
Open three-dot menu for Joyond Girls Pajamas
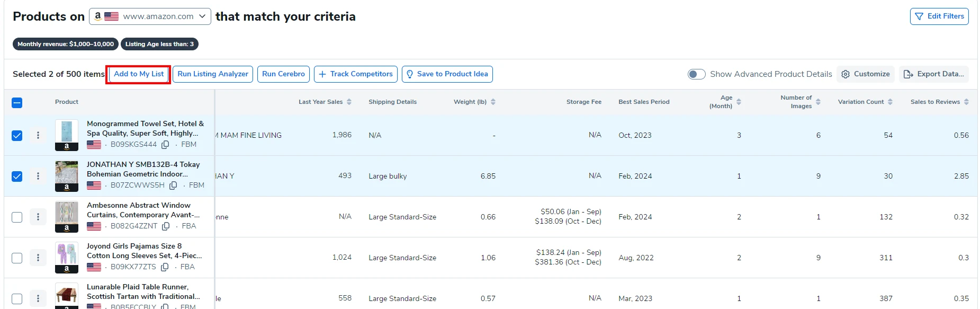click(x=38, y=258)
